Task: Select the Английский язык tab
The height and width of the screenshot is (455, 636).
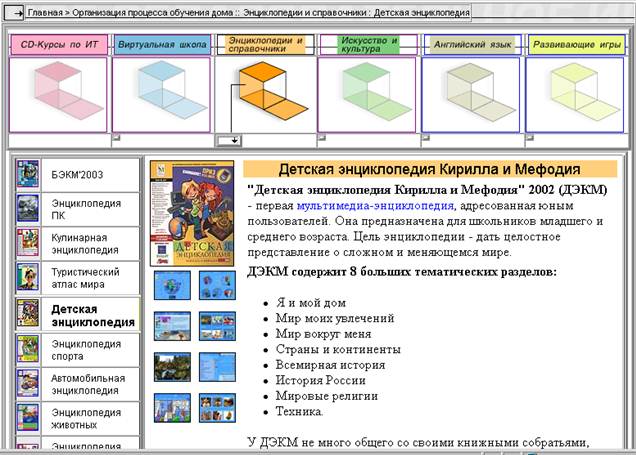Action: [472, 45]
